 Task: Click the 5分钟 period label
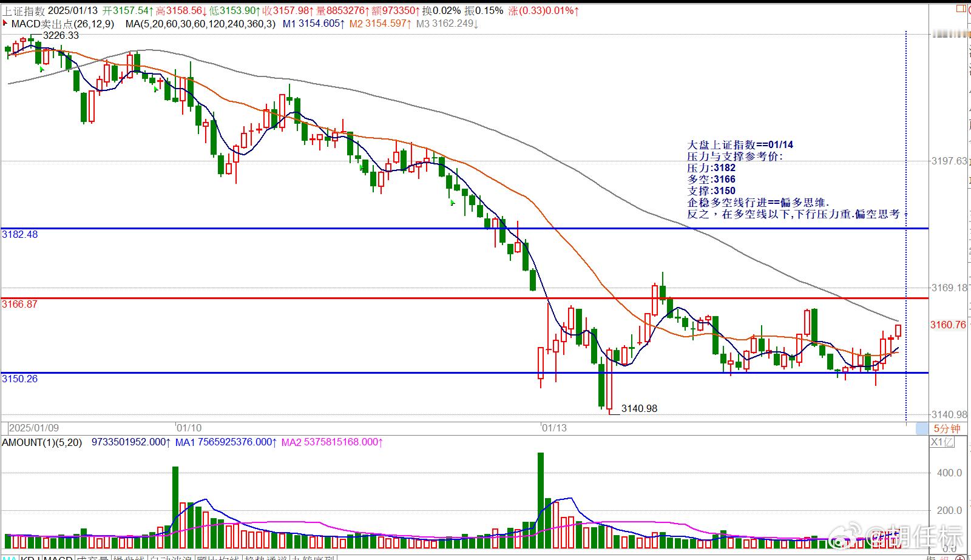[x=947, y=428]
